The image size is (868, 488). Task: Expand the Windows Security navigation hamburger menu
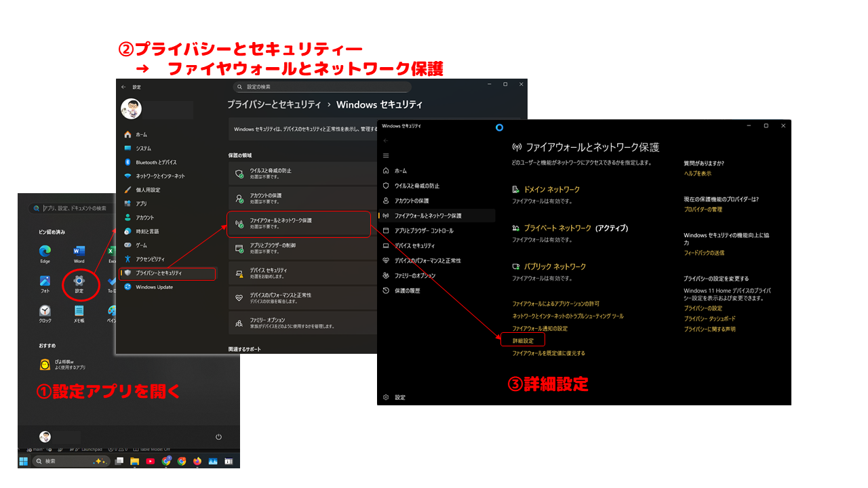[x=386, y=155]
